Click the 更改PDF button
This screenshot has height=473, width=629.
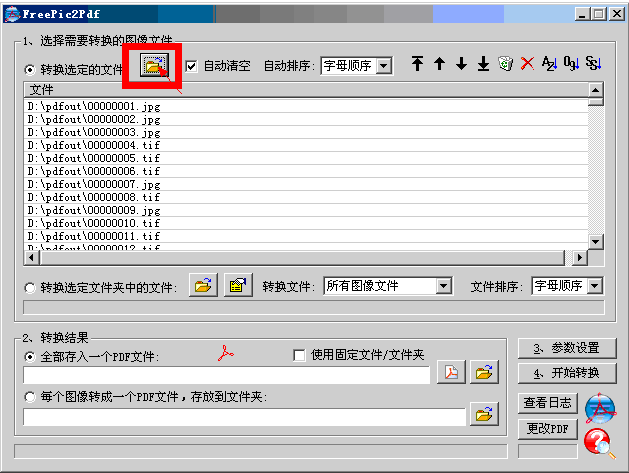[548, 429]
